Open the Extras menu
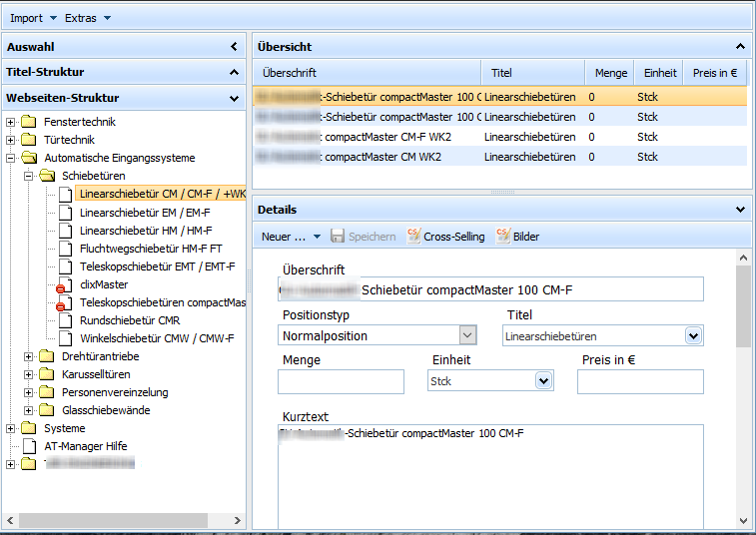 pyautogui.click(x=88, y=18)
